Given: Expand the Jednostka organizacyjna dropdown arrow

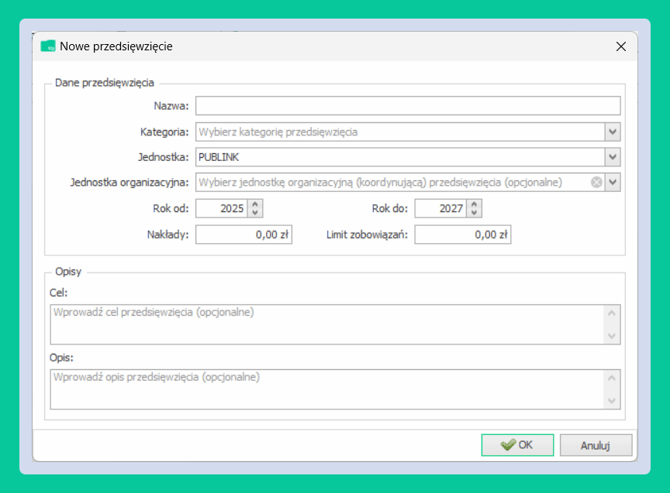Looking at the screenshot, I should 612,183.
